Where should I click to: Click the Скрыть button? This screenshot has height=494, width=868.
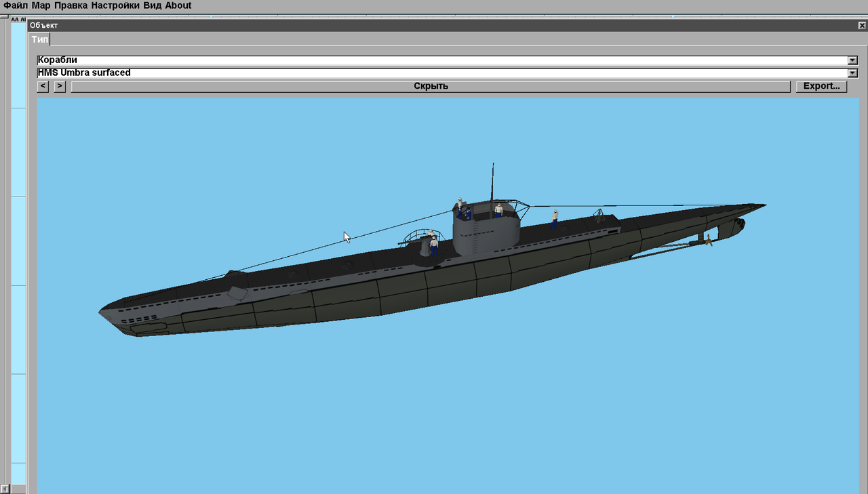432,85
